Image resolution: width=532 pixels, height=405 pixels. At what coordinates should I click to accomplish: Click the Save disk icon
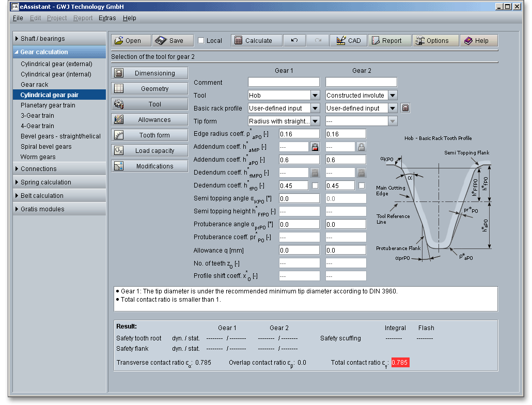[161, 41]
